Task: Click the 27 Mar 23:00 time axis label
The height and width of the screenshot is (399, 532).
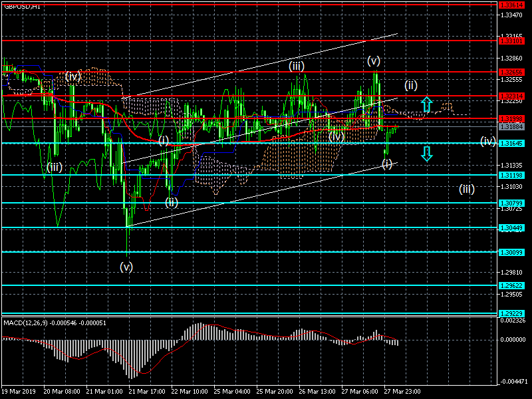Action: (x=404, y=392)
